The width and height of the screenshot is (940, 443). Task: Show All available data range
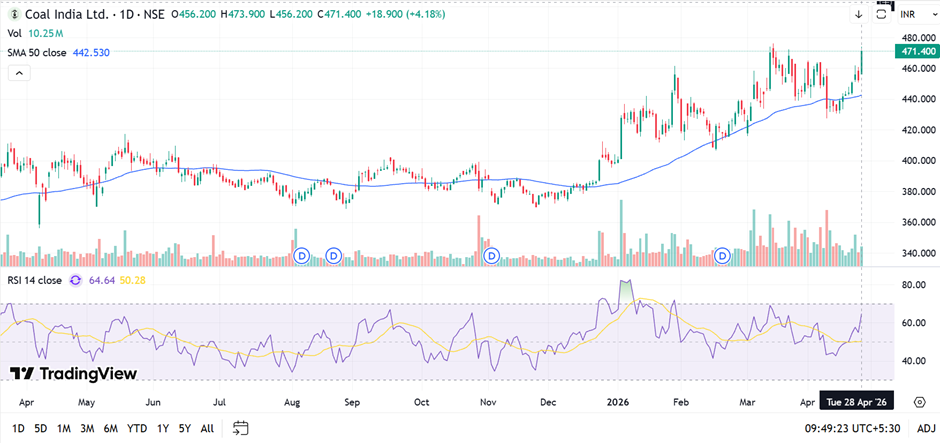[x=207, y=429]
